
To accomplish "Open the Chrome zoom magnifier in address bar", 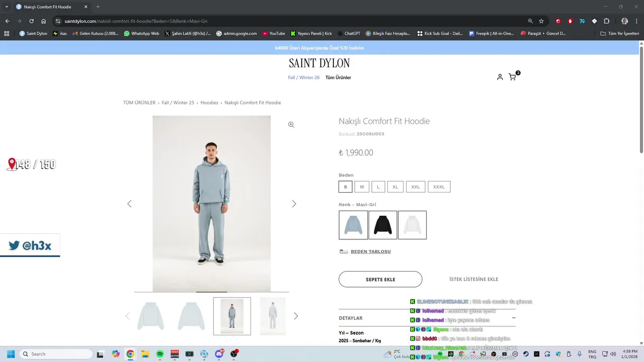I will pyautogui.click(x=530, y=21).
